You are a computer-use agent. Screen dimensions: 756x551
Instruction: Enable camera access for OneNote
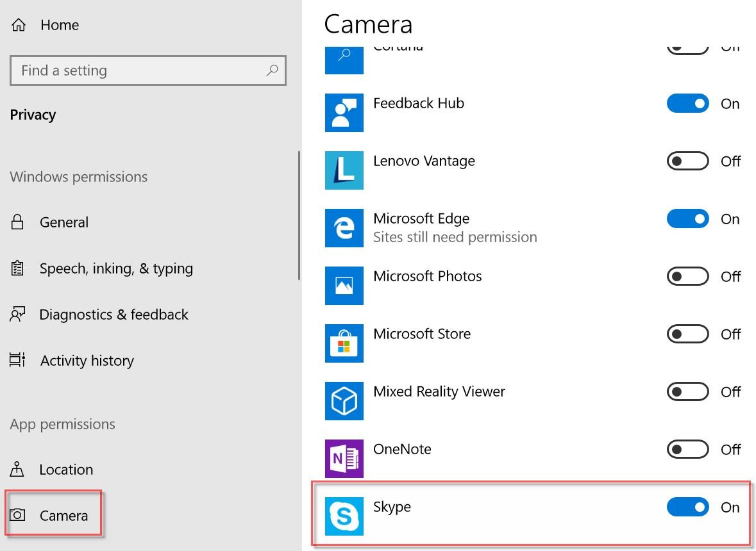687,449
